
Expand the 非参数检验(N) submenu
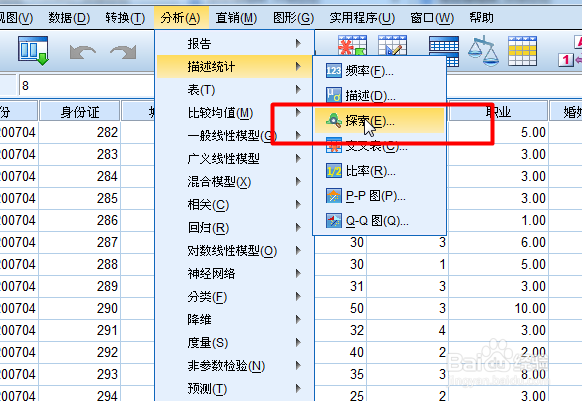coord(235,366)
